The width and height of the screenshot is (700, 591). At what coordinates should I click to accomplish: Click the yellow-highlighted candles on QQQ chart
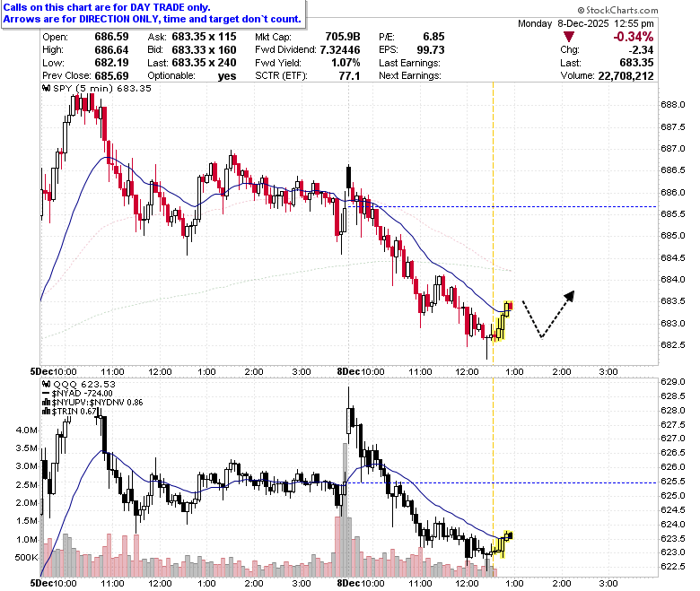click(502, 543)
